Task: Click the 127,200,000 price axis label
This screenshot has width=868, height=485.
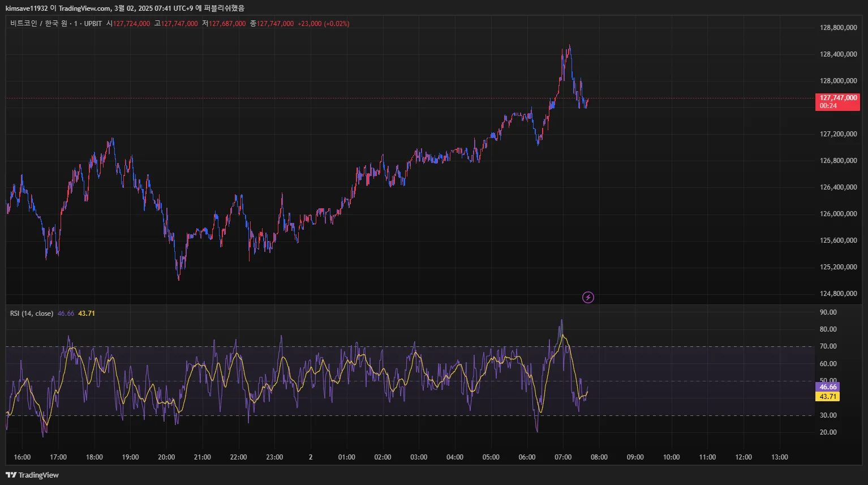Action: pos(838,134)
